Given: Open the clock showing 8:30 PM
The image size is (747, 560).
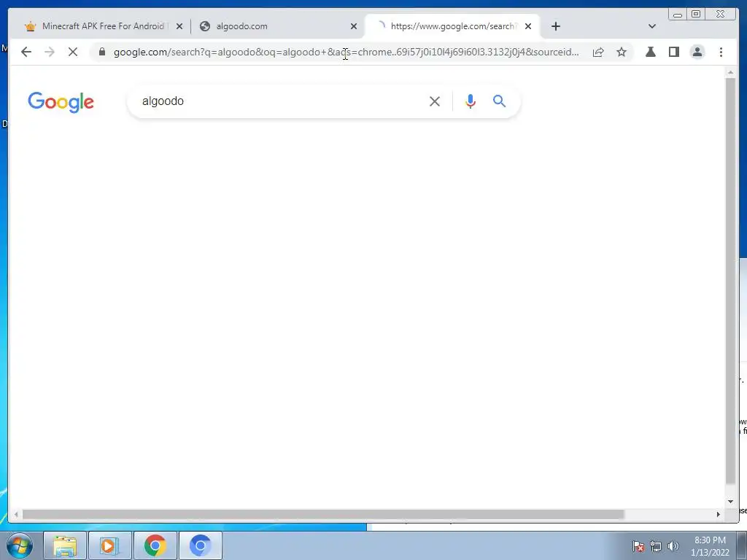Looking at the screenshot, I should [x=710, y=546].
